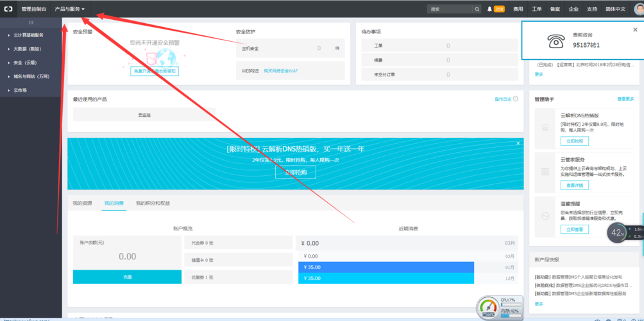Open 更多 under 新产品快报

(538, 304)
